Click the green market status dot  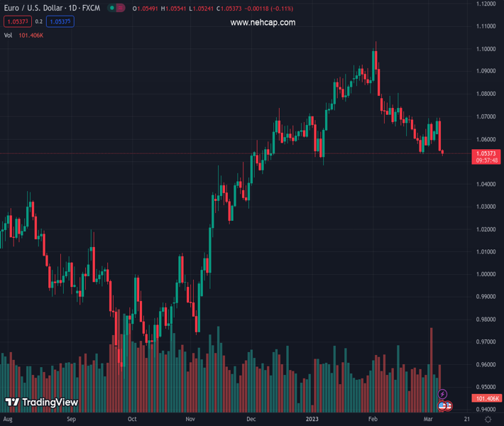click(x=112, y=8)
